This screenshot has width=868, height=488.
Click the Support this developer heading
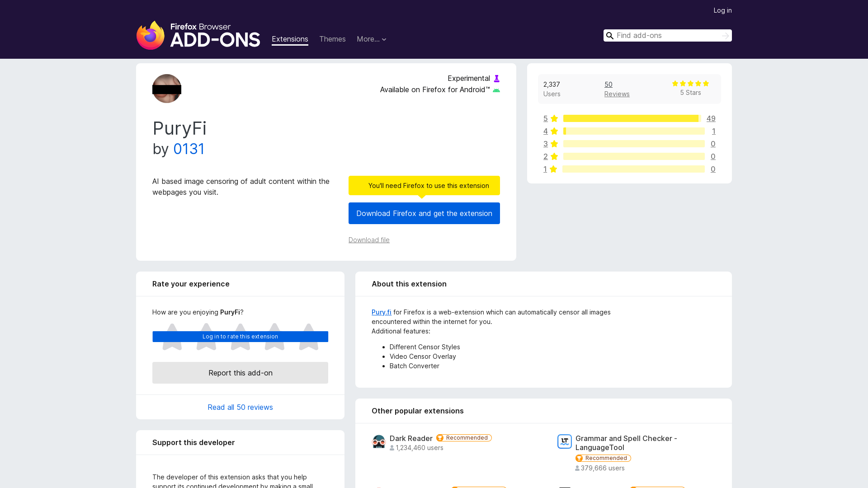(x=193, y=442)
